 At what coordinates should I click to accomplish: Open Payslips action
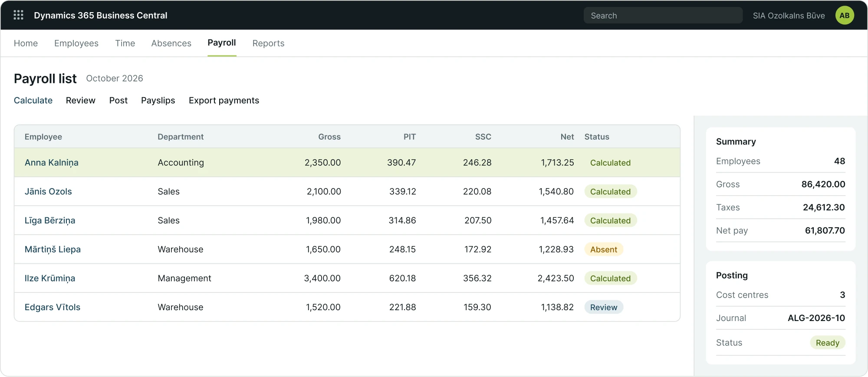point(158,100)
